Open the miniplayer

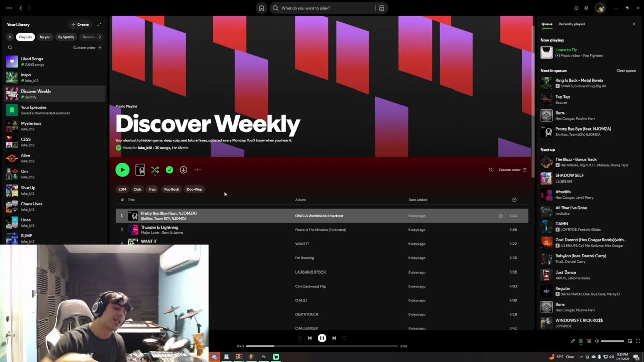pos(630,341)
